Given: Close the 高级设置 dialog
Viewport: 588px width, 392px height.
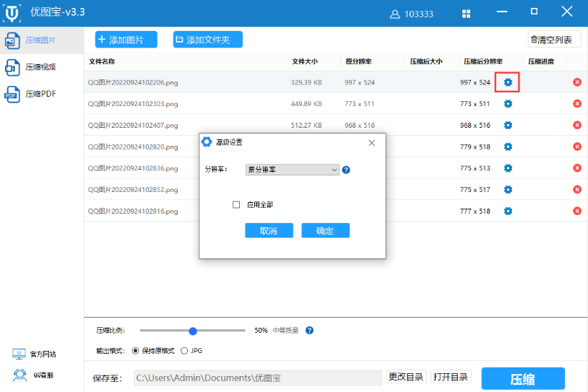Looking at the screenshot, I should pyautogui.click(x=371, y=143).
